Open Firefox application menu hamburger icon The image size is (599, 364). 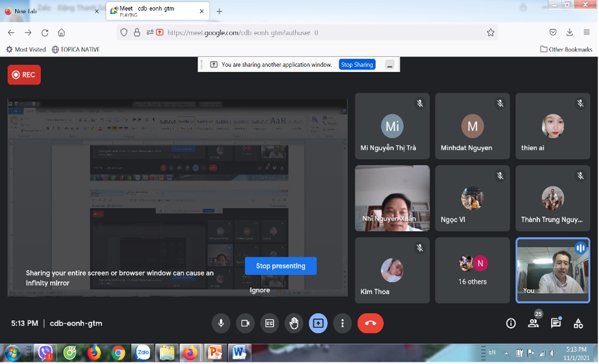tap(587, 33)
